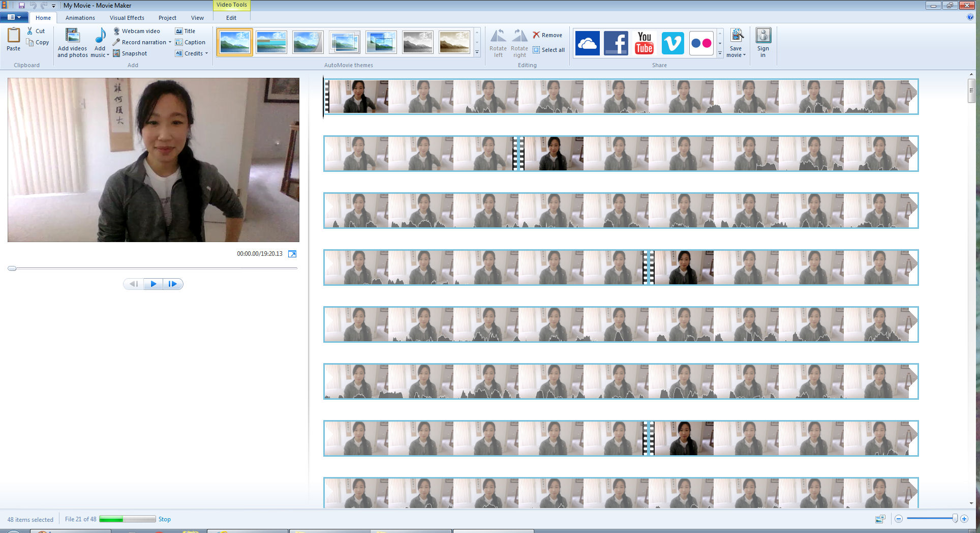
Task: Click the Webcam video icon
Action: pos(116,31)
